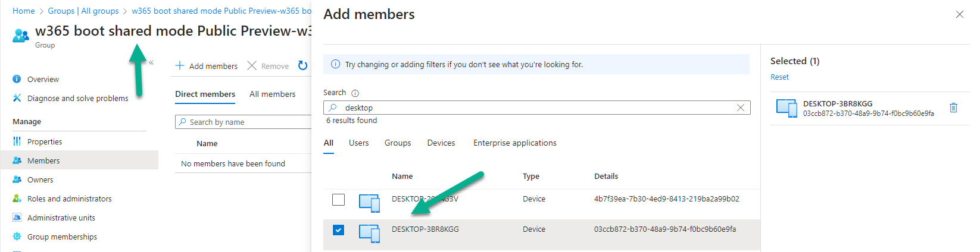Click the DESKTOP-3BR8KGG name in results
Image resolution: width=980 pixels, height=252 pixels.
coord(425,229)
